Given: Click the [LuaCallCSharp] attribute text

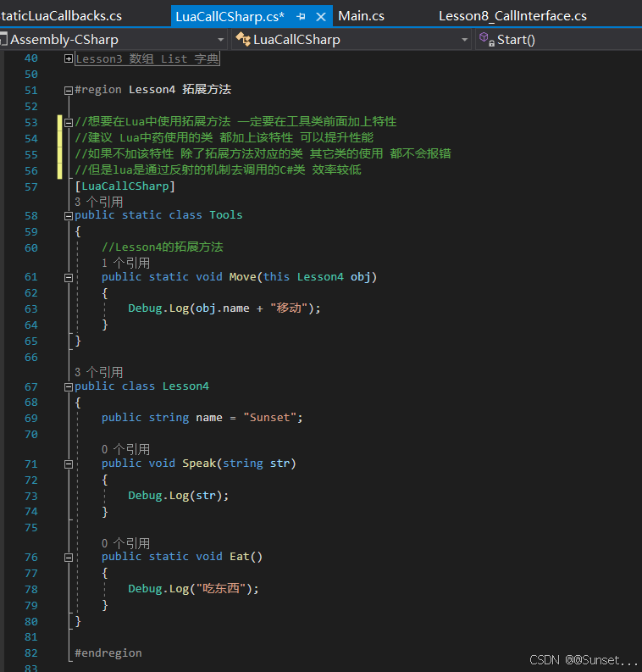Looking at the screenshot, I should 125,186.
